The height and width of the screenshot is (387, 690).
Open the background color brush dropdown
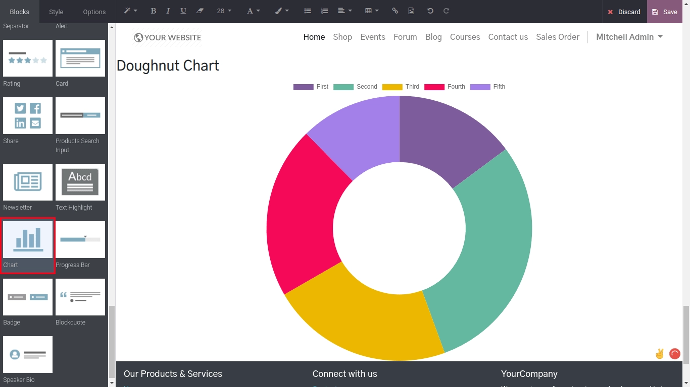pos(281,11)
